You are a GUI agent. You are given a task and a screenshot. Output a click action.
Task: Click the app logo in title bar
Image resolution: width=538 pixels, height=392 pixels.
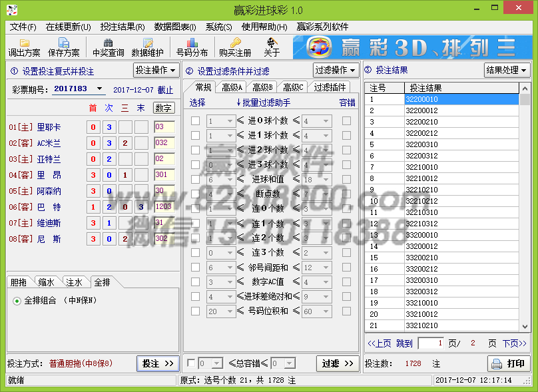click(12, 9)
